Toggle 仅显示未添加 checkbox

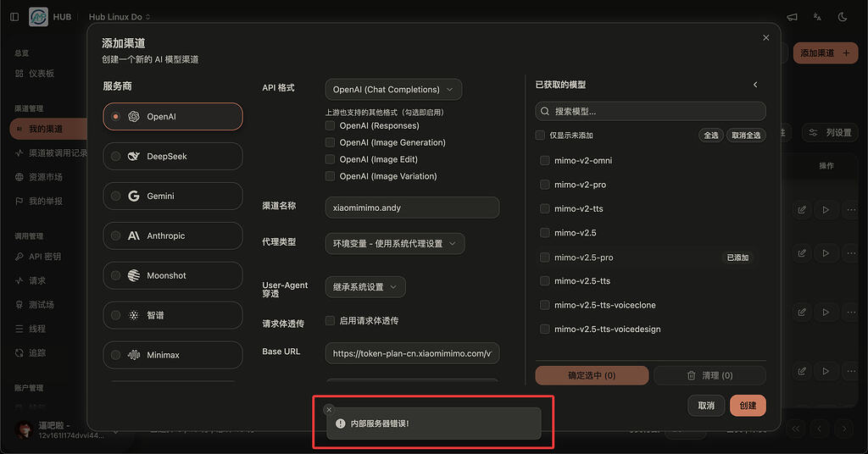coord(540,136)
